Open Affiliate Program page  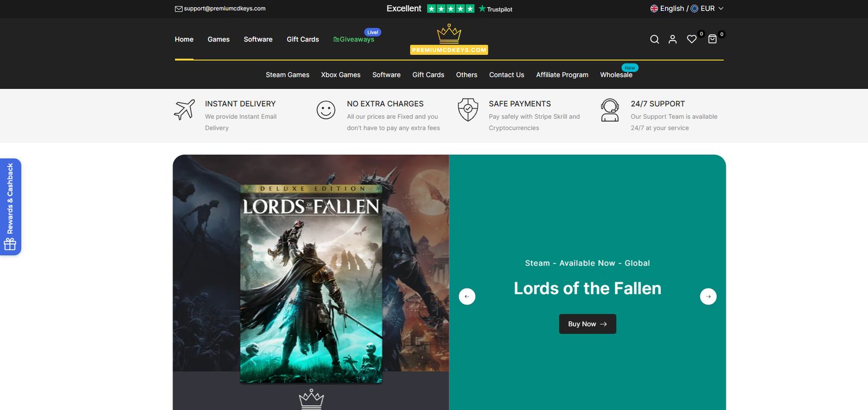click(x=562, y=75)
